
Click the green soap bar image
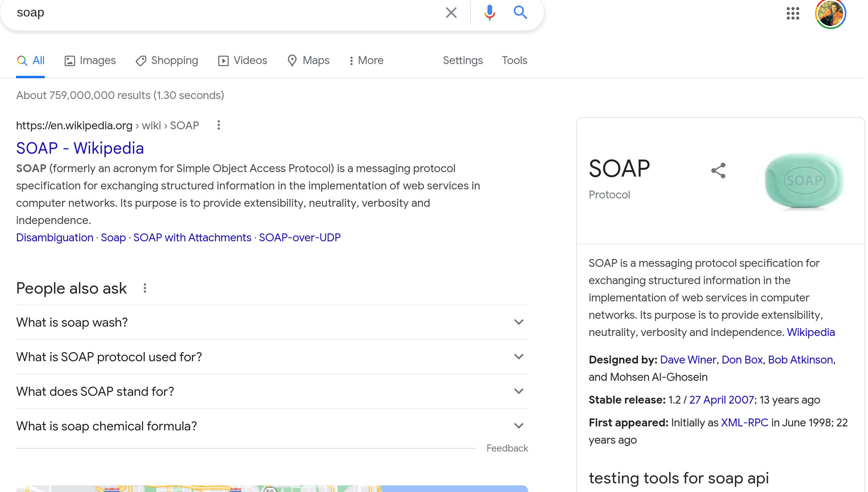[x=804, y=181]
